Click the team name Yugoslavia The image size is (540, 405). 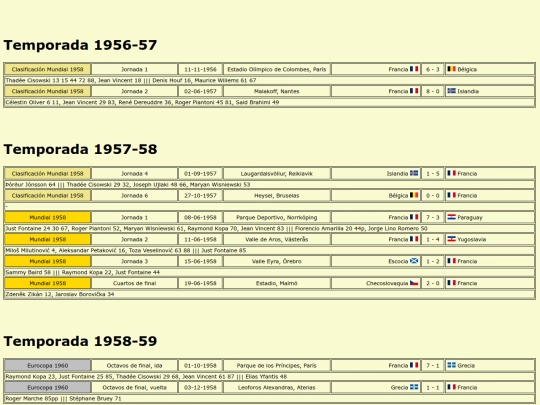471,239
